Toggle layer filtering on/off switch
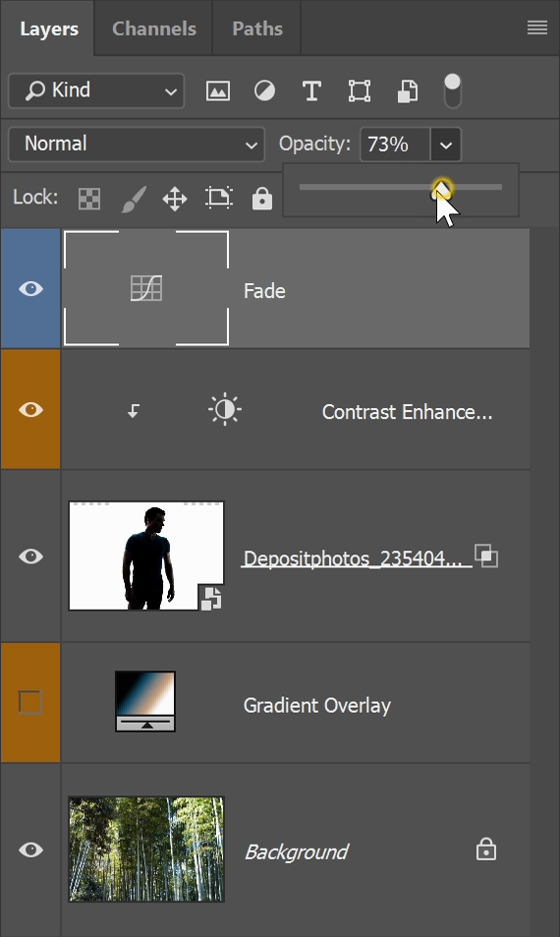Image resolution: width=560 pixels, height=937 pixels. tap(453, 90)
